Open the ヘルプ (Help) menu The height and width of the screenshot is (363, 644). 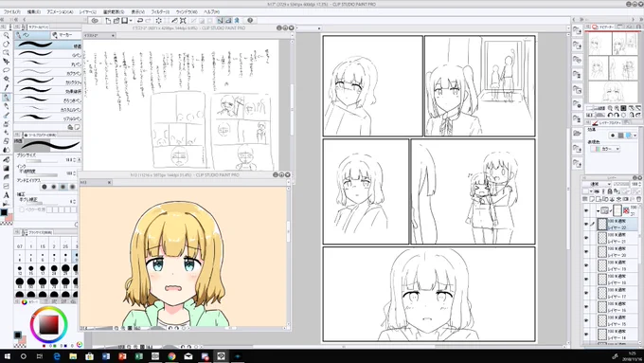point(211,12)
